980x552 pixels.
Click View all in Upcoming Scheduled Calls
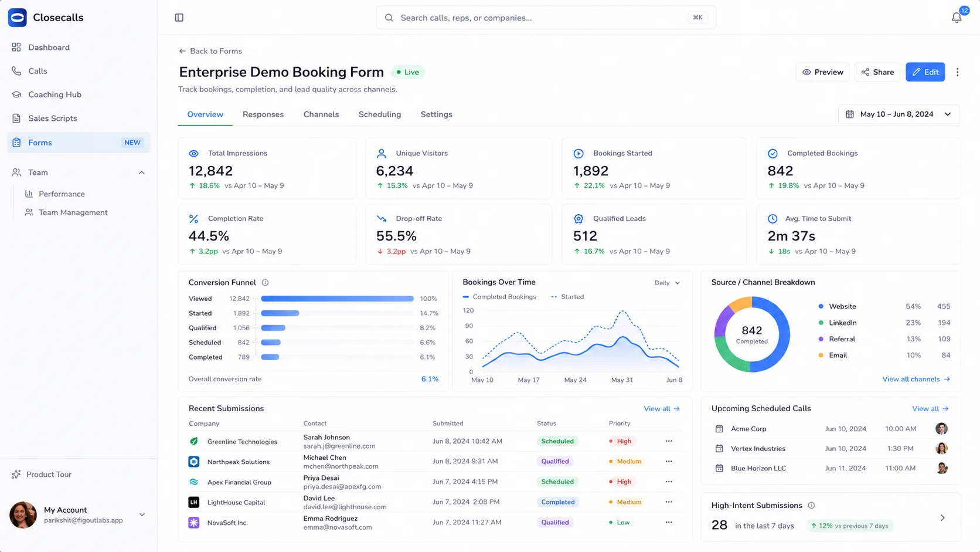click(930, 408)
